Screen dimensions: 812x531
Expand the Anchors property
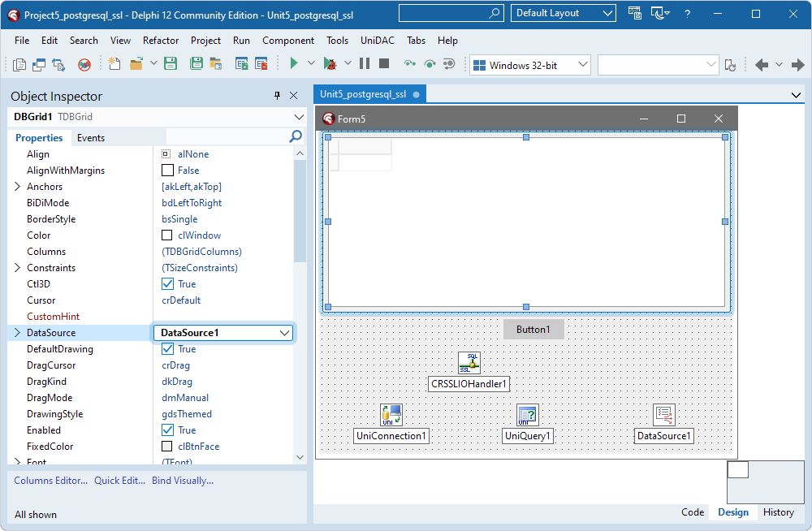click(17, 187)
